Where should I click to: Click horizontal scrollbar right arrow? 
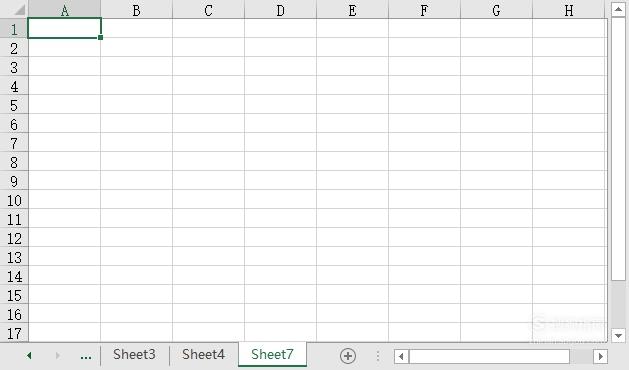coord(601,356)
